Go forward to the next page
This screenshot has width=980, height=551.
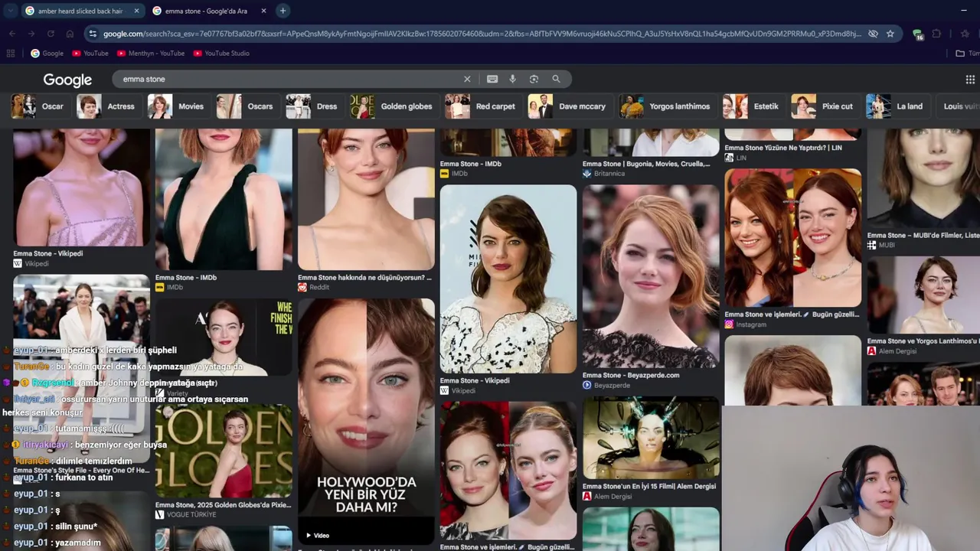(31, 34)
